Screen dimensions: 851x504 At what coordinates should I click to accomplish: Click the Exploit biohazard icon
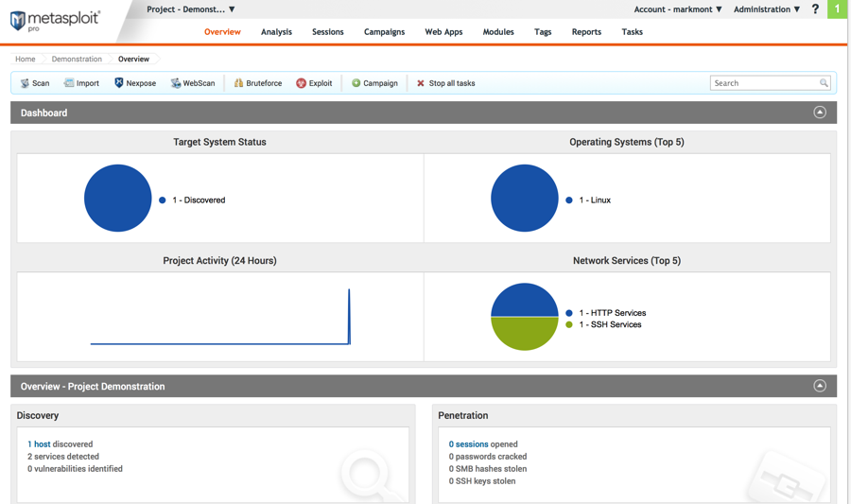302,83
